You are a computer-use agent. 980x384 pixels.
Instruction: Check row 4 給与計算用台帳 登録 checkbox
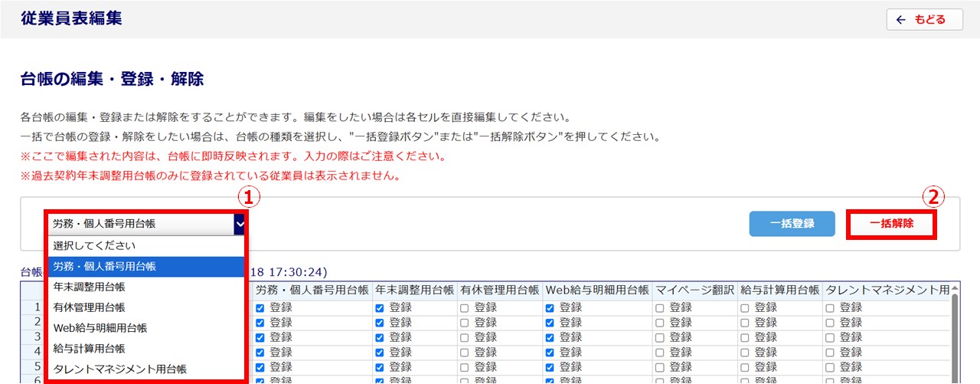745,352
